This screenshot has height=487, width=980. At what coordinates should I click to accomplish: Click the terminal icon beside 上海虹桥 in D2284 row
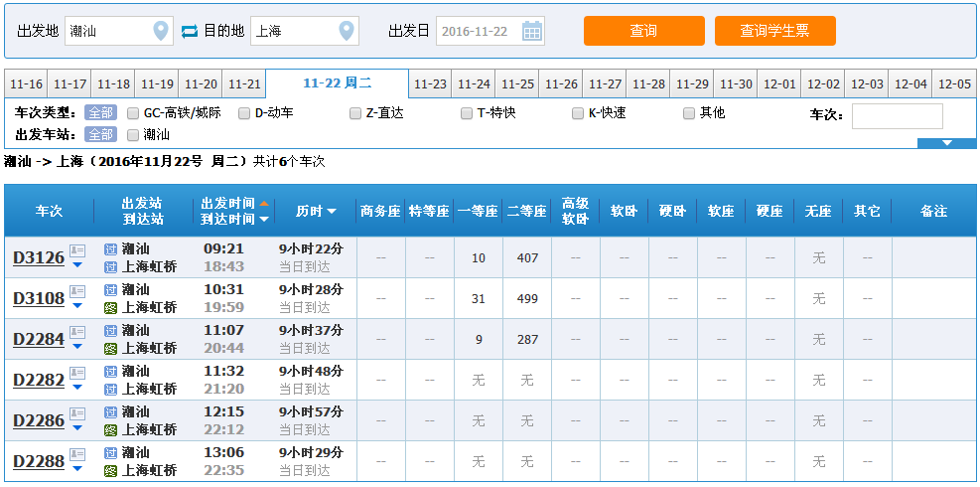110,348
